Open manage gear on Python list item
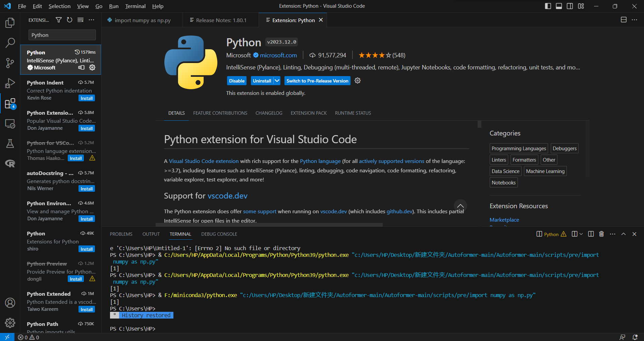The height and width of the screenshot is (341, 644). [92, 67]
